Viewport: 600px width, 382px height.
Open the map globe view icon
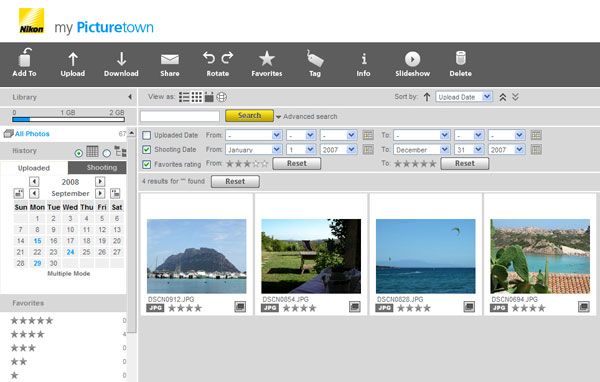click(x=222, y=97)
